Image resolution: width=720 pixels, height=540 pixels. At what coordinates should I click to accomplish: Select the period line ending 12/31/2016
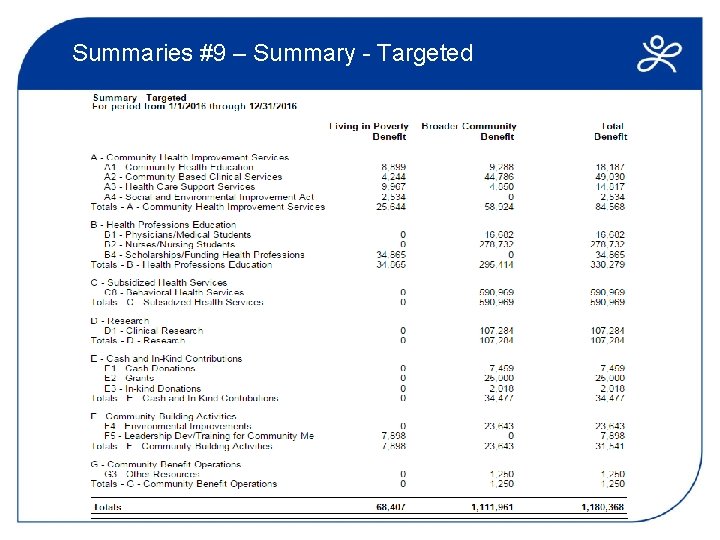[194, 106]
